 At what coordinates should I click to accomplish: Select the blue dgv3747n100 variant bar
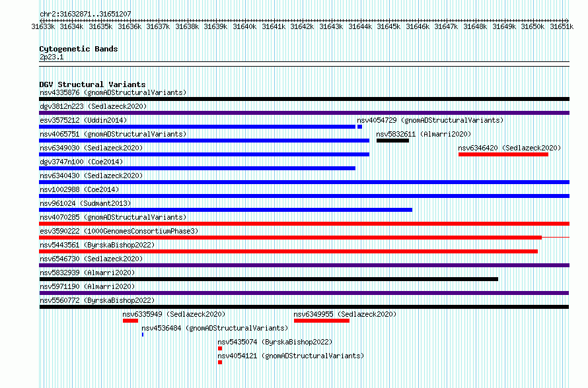[198, 168]
